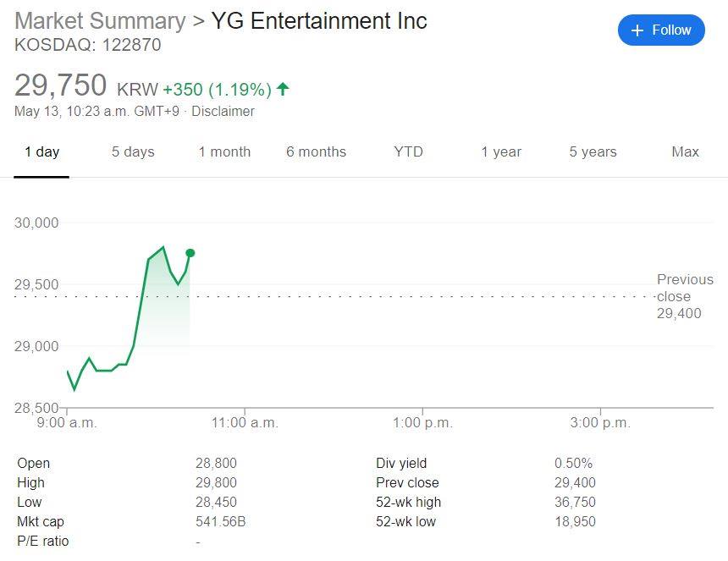The image size is (728, 561).
Task: Switch to the 1 year tab
Action: 501,151
